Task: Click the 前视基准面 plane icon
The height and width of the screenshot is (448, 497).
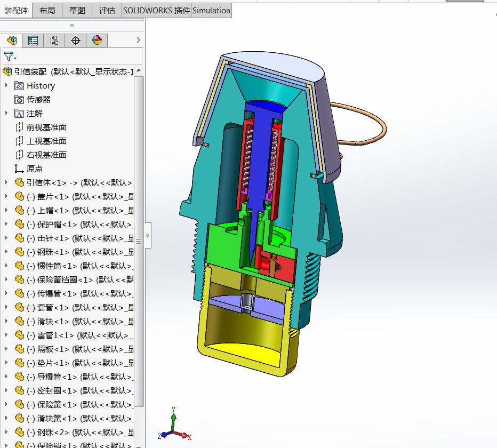Action: pos(19,127)
